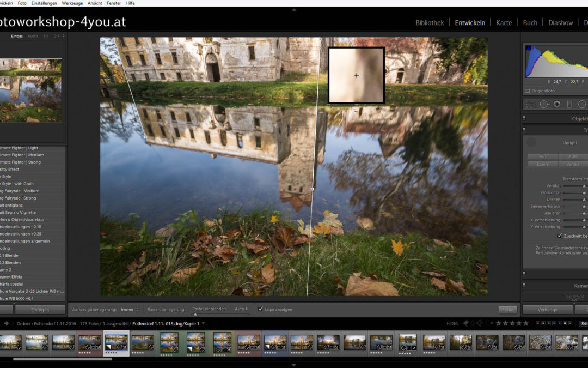Click the Drehen slider handle

coord(584,200)
